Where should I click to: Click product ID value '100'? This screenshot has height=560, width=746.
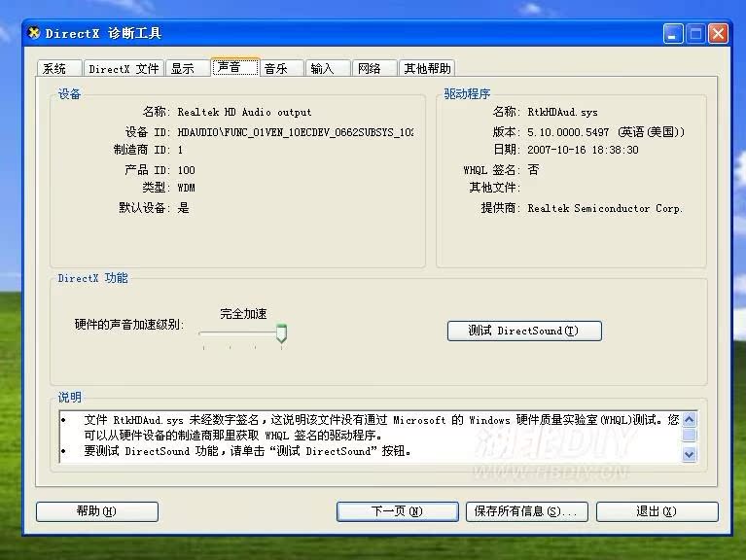pos(186,170)
